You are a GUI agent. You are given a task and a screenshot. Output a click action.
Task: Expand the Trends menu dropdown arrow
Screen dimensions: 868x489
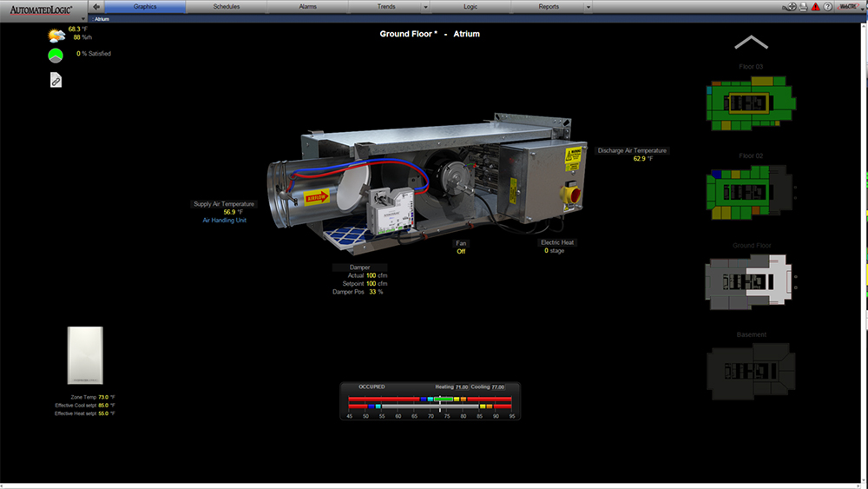(x=424, y=7)
